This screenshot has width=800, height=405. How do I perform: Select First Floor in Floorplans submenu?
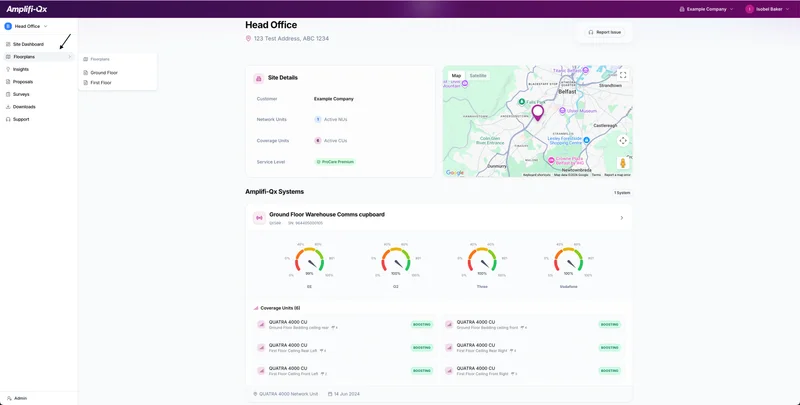(x=101, y=83)
